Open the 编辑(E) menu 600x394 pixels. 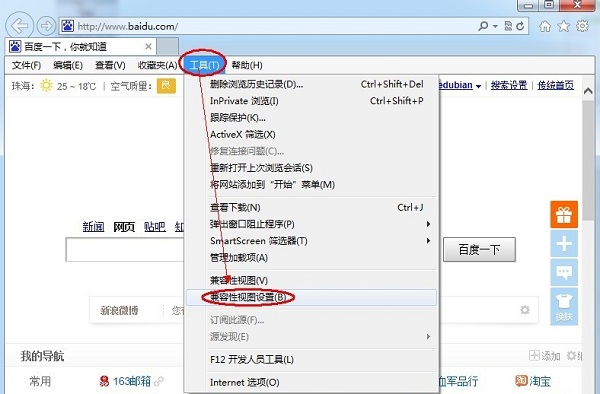pyautogui.click(x=68, y=65)
